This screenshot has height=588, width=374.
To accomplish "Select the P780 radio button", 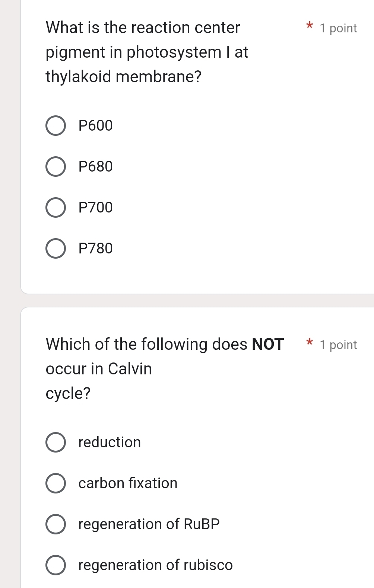I will coord(55,248).
